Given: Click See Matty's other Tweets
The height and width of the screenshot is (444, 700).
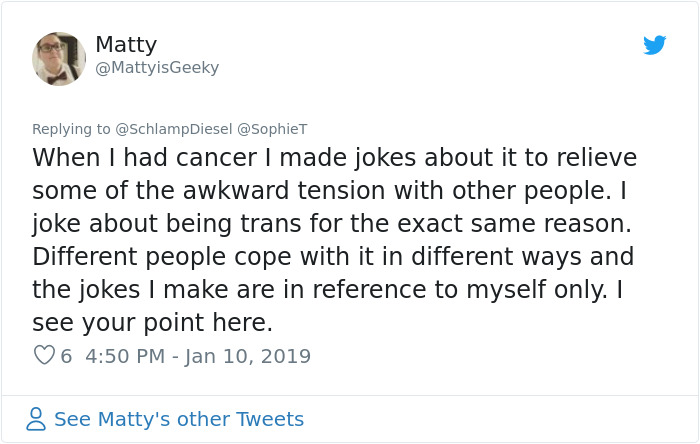Looking at the screenshot, I should [178, 419].
